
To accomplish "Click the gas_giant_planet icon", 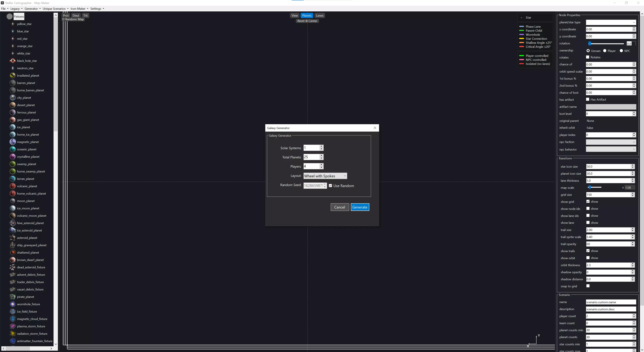I will 13,120.
